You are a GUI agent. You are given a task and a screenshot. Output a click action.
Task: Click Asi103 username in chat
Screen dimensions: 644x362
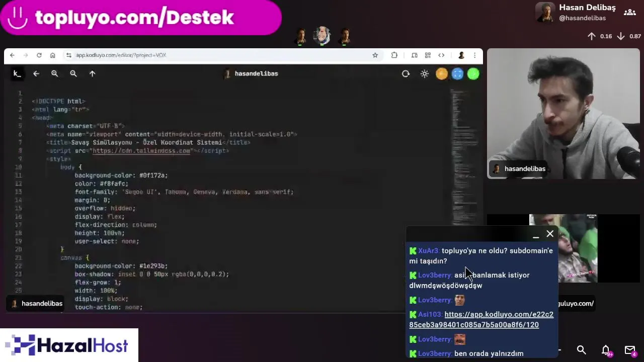tap(430, 315)
